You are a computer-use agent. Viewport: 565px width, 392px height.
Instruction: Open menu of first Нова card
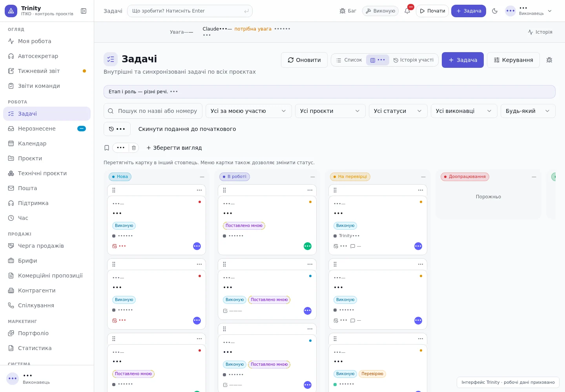pos(199,190)
